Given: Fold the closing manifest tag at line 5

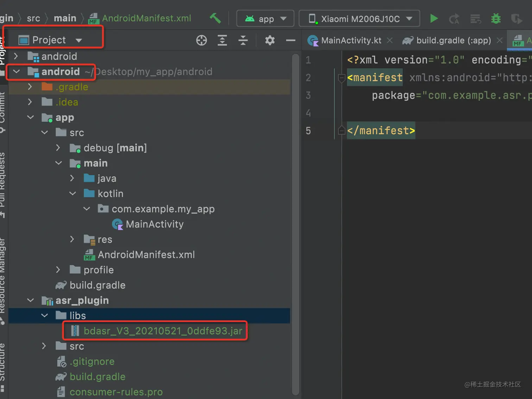Looking at the screenshot, I should [x=341, y=130].
